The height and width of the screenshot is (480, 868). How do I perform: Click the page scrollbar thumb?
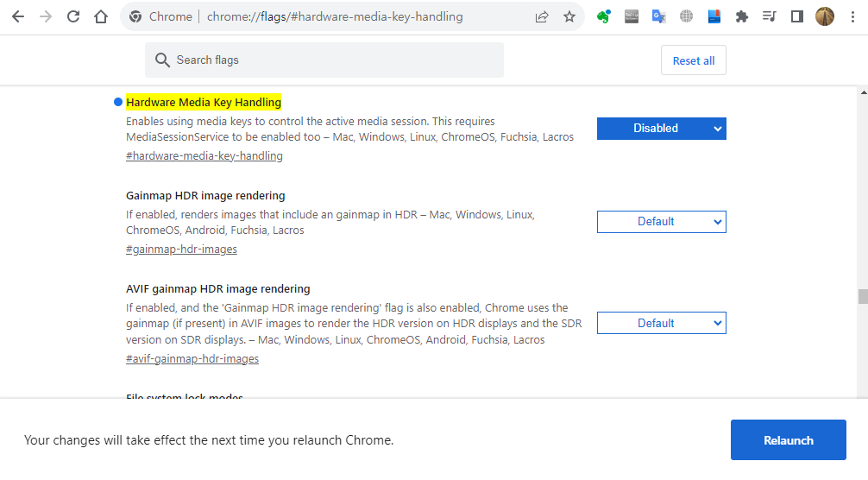pos(863,296)
